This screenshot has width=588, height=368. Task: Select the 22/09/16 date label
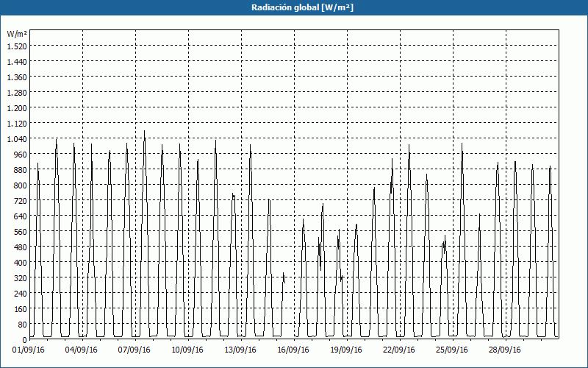click(399, 350)
